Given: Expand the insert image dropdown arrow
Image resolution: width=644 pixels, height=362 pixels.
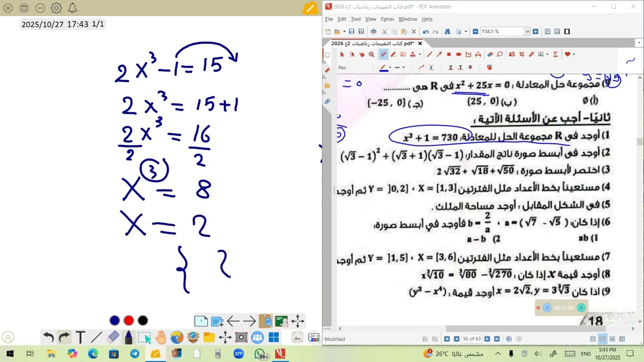Looking at the screenshot, I should [547, 54].
